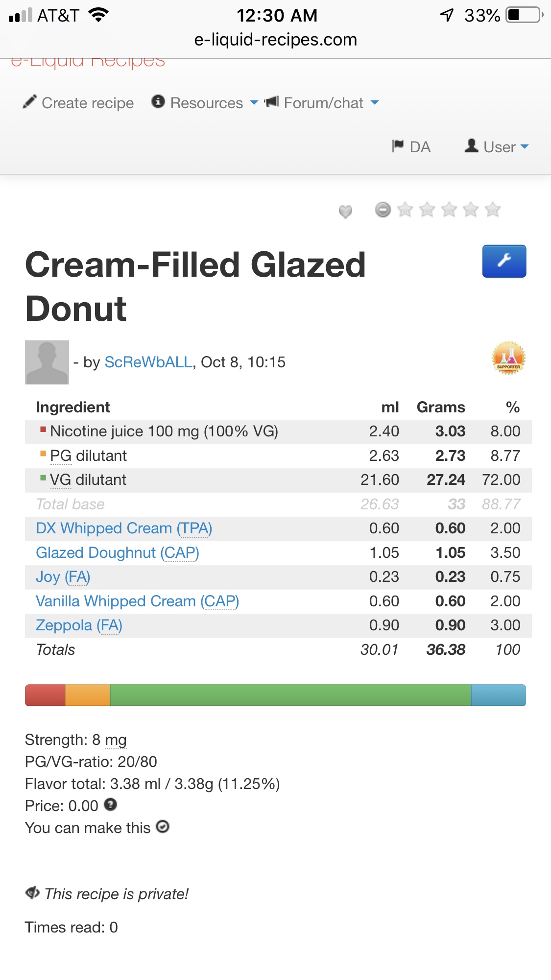Open the User account dropdown
551x980 pixels.
497,147
